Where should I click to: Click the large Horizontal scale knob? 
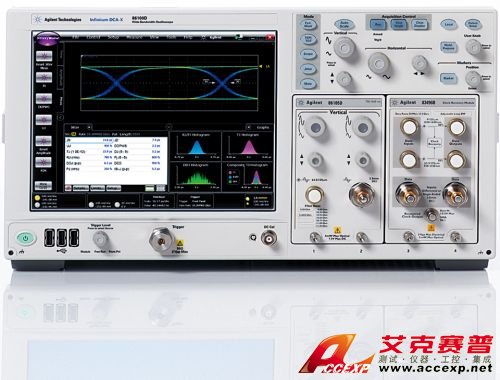coord(379,63)
